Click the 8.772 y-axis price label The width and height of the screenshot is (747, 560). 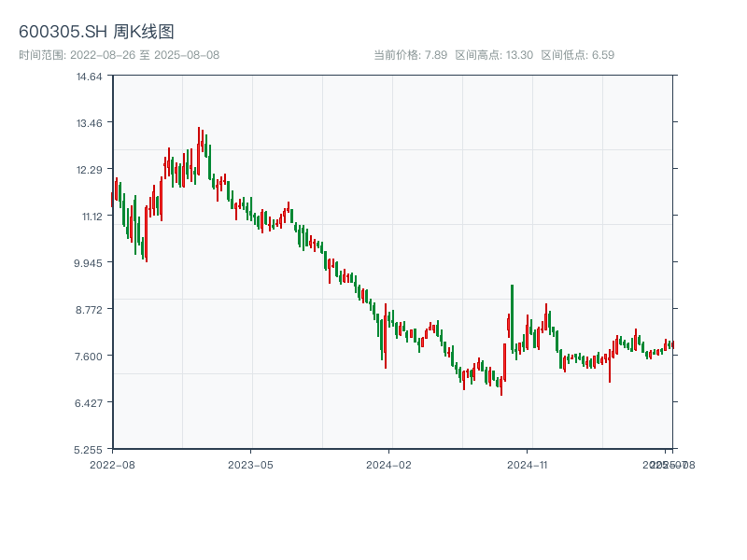[90, 309]
